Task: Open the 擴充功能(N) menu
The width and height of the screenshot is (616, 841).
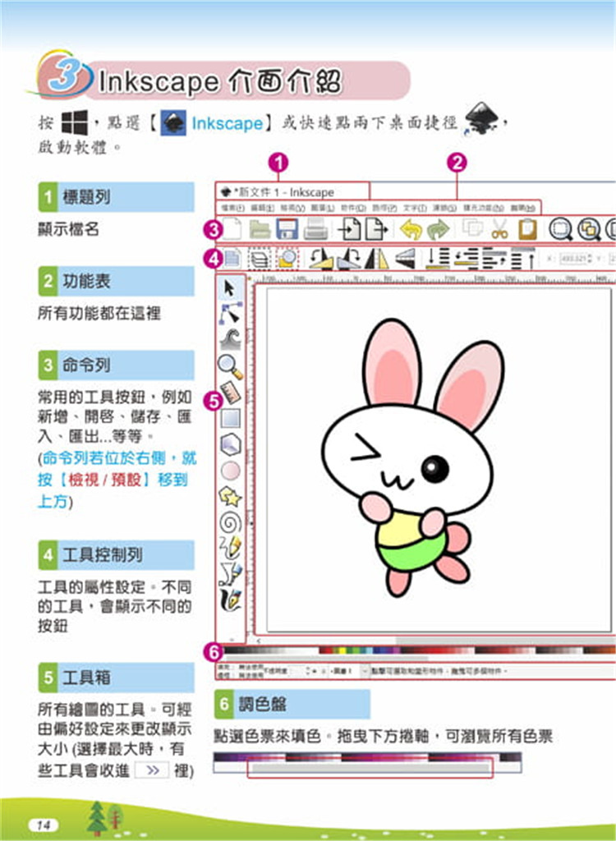Action: 484,208
